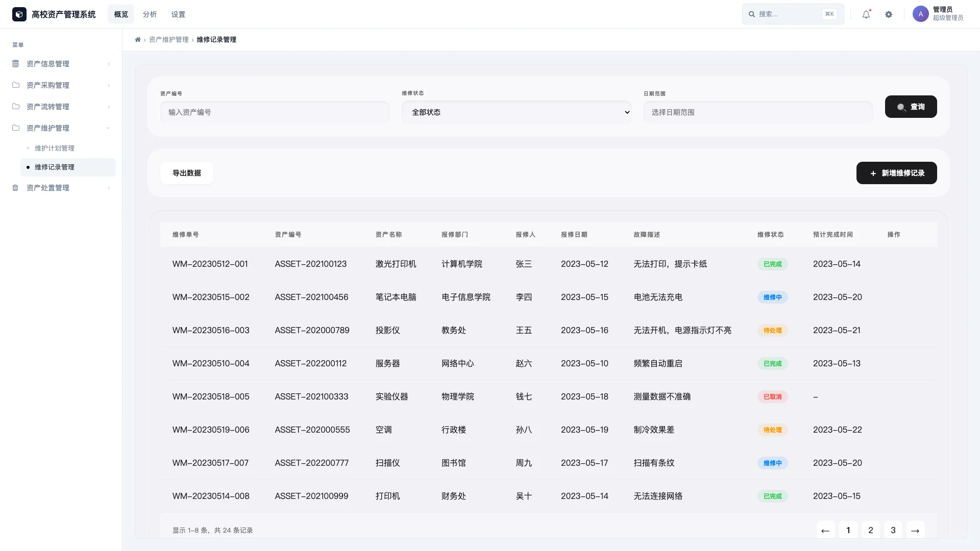Click the search magnifier icon

tap(752, 14)
